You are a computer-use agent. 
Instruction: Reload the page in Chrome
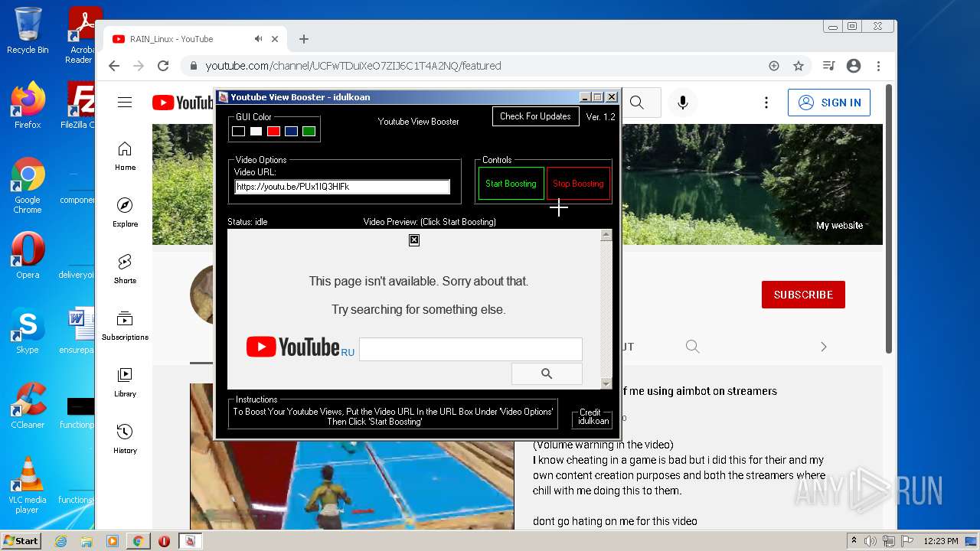pyautogui.click(x=163, y=66)
